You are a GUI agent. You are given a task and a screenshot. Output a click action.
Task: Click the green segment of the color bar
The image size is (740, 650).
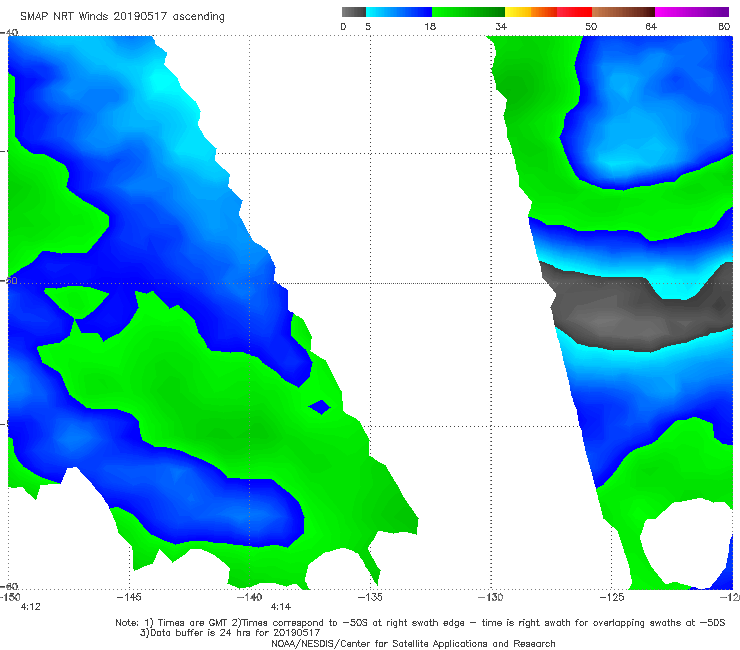coord(468,12)
